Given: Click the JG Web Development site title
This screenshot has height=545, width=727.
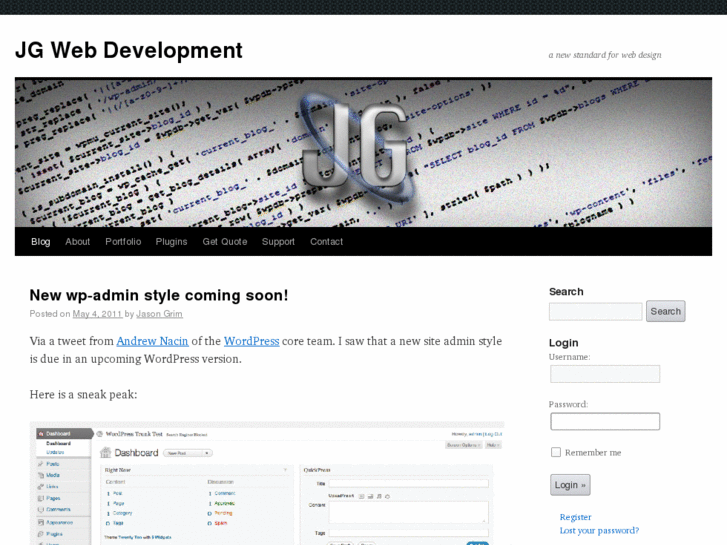Looking at the screenshot, I should pyautogui.click(x=129, y=50).
